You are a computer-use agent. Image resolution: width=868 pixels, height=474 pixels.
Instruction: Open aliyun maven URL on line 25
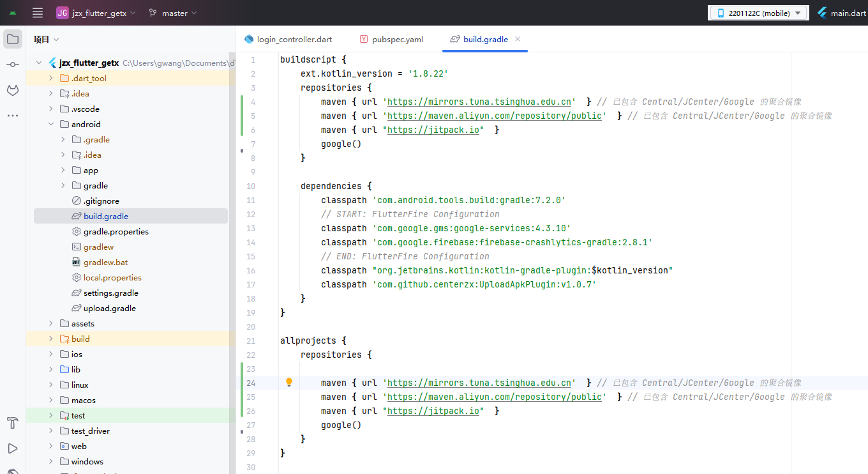point(495,397)
